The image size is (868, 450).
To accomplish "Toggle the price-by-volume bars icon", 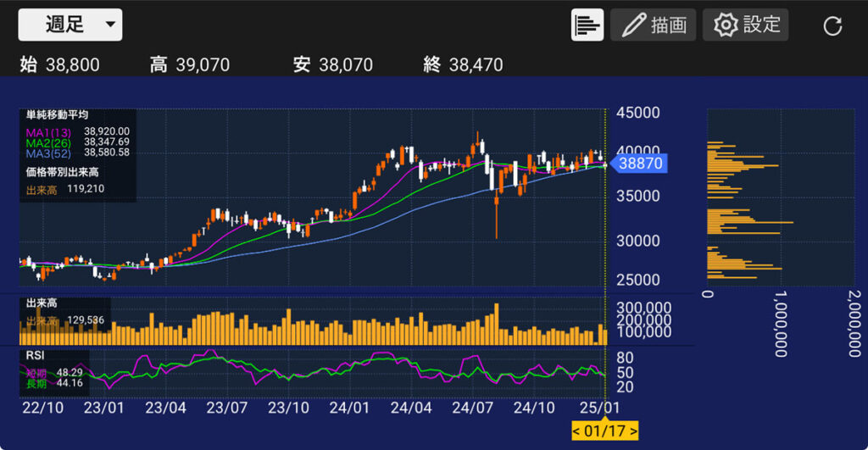I will pos(587,25).
